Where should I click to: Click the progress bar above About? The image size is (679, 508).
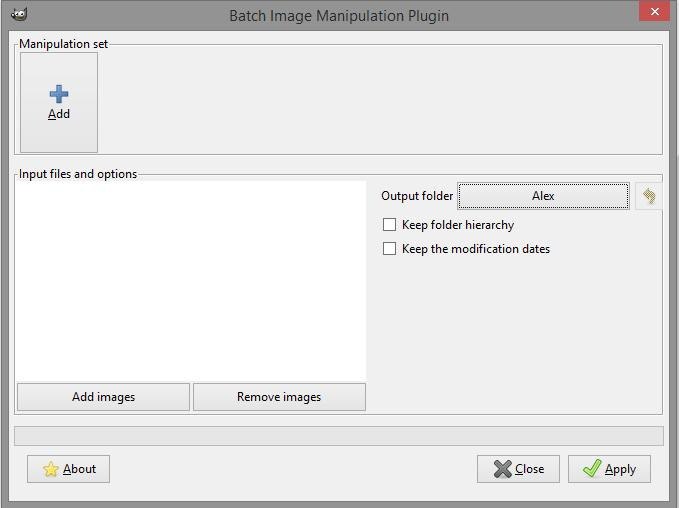click(339, 436)
